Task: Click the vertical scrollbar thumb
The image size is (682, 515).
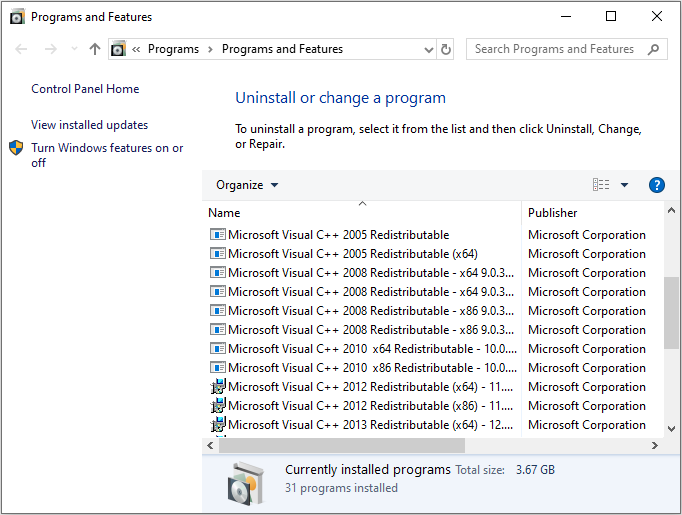Action: [x=671, y=313]
